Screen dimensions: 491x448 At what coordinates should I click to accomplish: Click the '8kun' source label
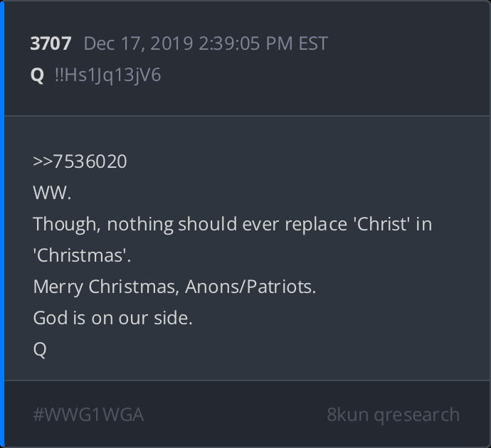coord(347,415)
